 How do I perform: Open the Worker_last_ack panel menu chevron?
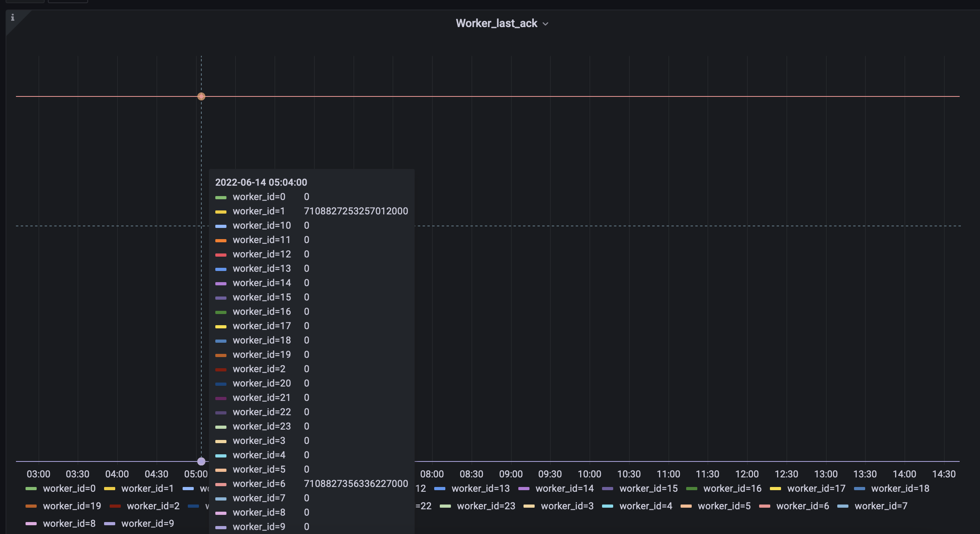pyautogui.click(x=546, y=24)
